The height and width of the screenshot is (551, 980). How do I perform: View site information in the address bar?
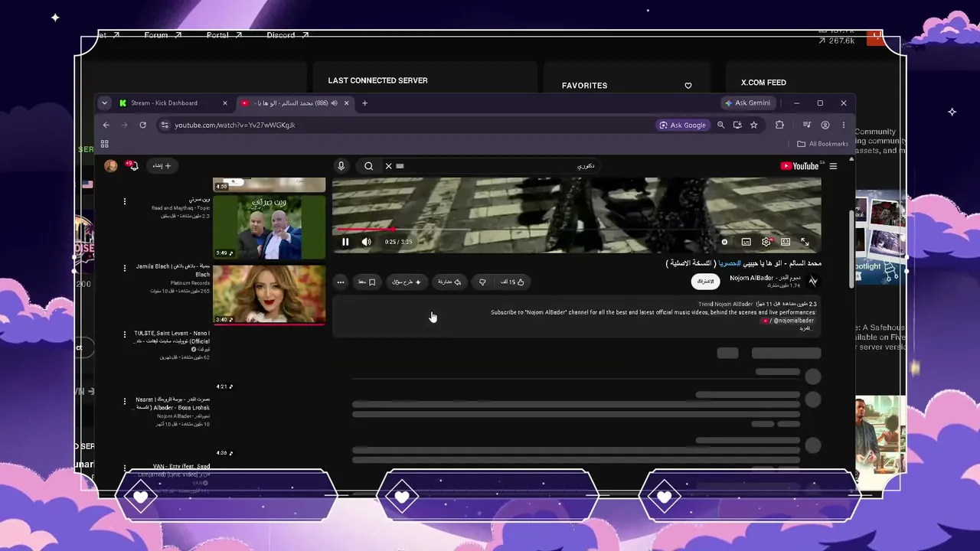coord(165,125)
